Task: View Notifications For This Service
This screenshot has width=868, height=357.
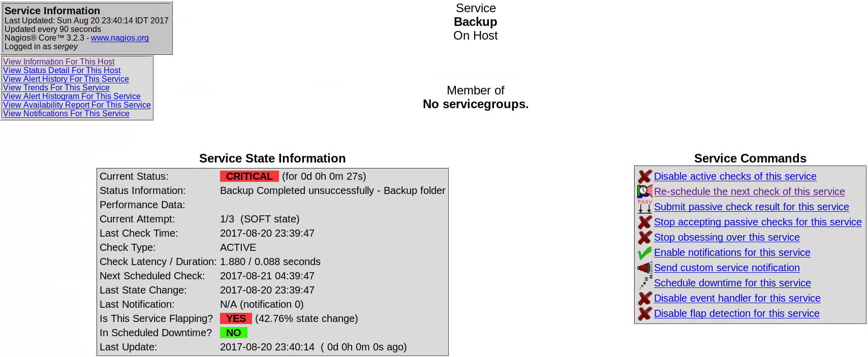Action: [x=66, y=114]
